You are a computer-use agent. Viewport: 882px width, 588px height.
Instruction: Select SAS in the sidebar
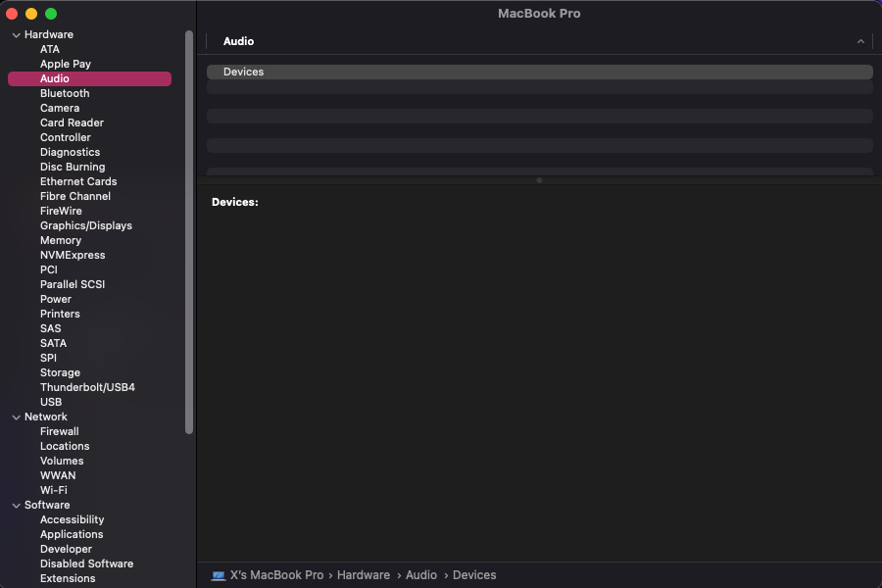pos(51,328)
